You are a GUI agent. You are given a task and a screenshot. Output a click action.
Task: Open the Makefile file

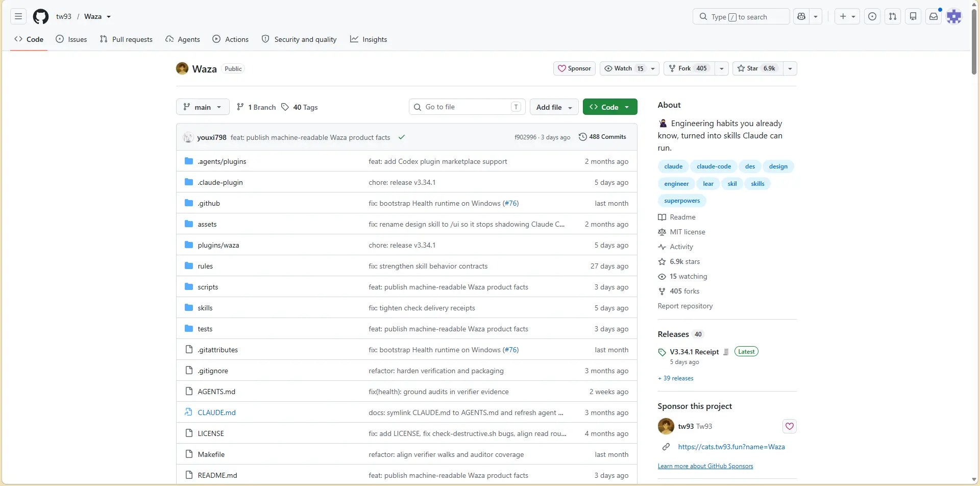point(211,454)
